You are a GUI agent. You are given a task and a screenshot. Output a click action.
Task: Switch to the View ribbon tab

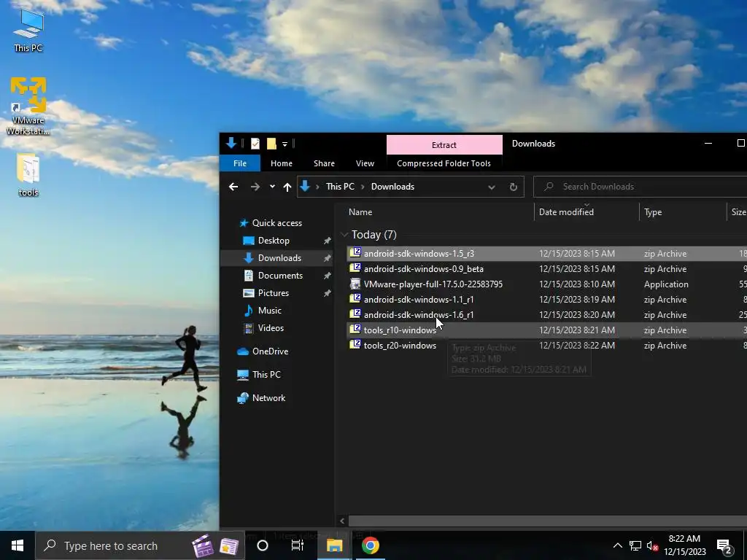click(365, 163)
